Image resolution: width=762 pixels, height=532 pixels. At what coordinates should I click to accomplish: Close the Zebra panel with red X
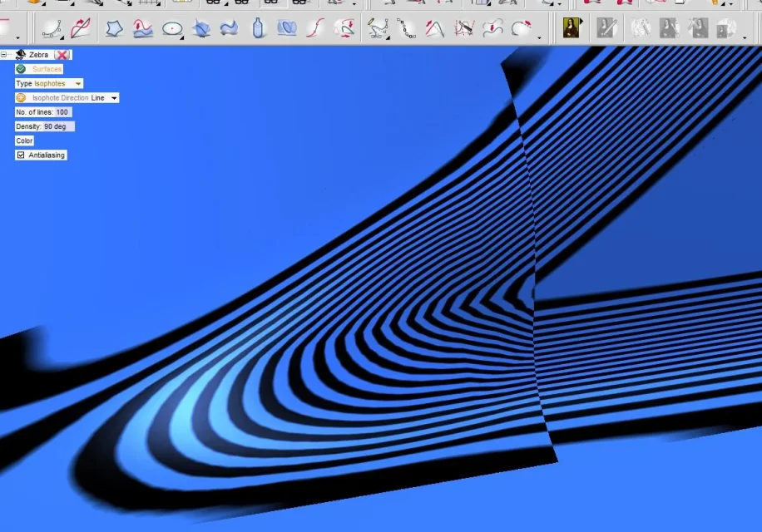pyautogui.click(x=62, y=55)
